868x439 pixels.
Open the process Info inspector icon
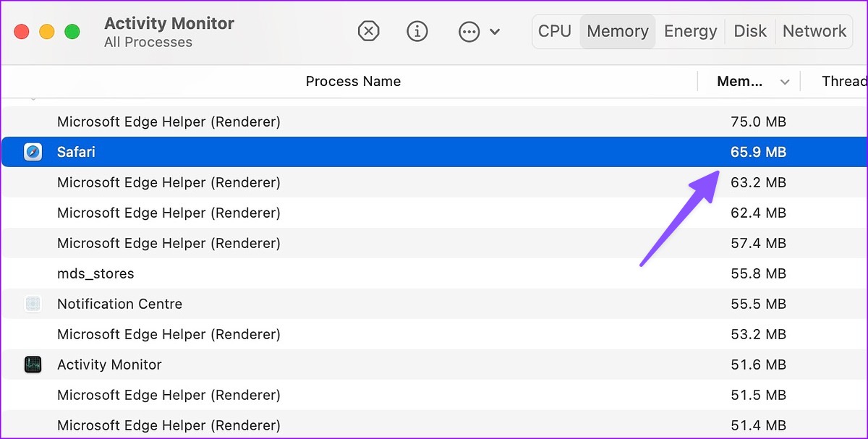(417, 31)
